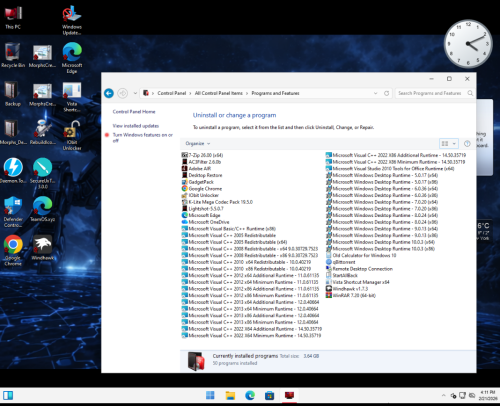The width and height of the screenshot is (500, 406).
Task: Go to All Control Panel Items breadcrumb
Action: [219, 93]
